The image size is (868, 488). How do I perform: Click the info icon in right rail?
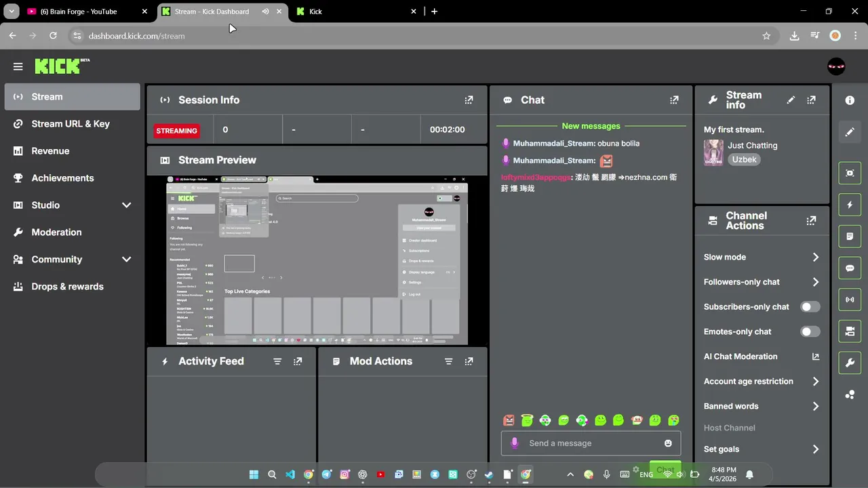[x=850, y=100]
